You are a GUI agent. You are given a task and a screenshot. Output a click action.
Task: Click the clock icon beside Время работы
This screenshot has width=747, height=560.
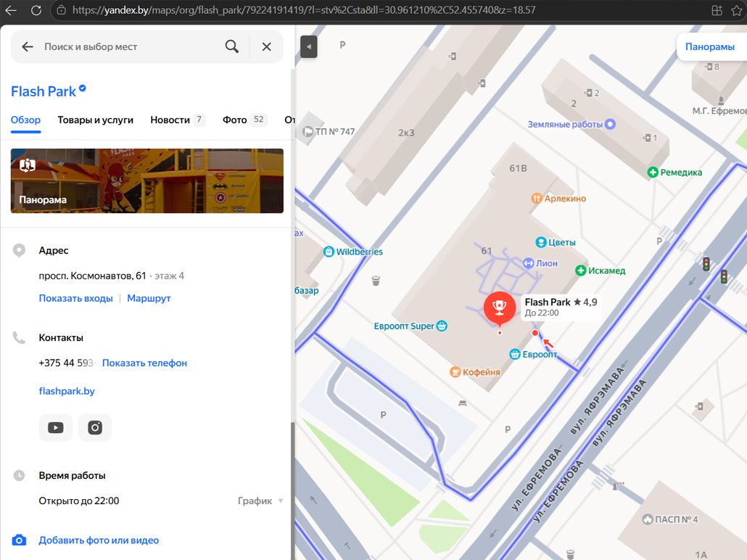pyautogui.click(x=19, y=475)
